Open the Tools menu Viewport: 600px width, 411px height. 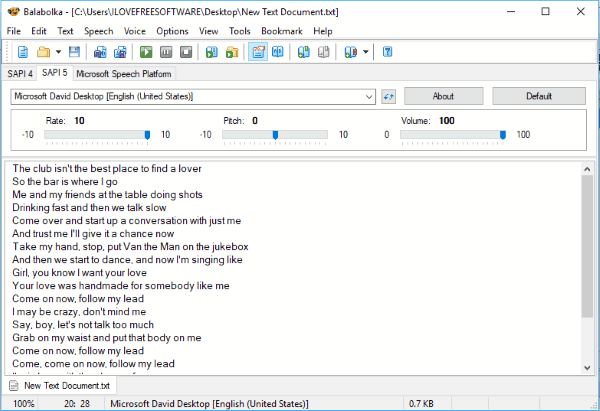pyautogui.click(x=240, y=31)
